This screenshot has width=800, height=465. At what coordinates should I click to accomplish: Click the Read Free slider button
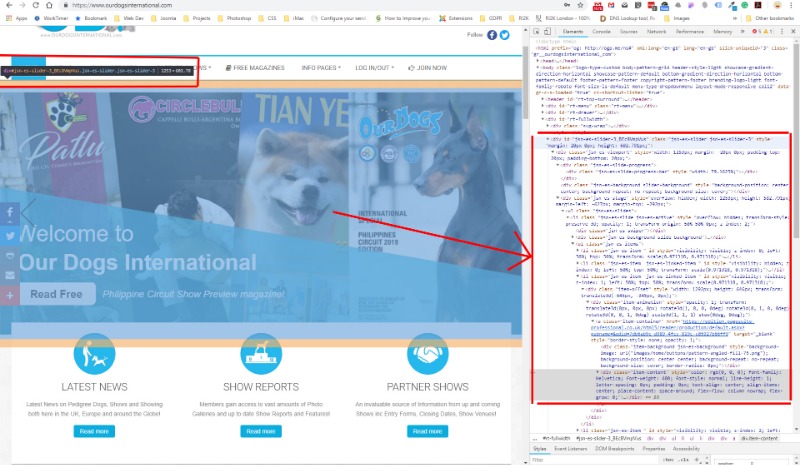[57, 294]
